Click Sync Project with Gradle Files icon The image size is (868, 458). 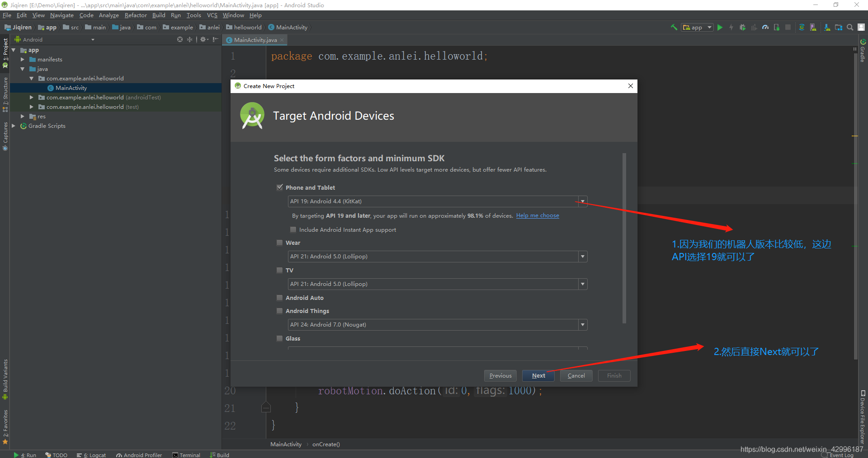pyautogui.click(x=802, y=27)
